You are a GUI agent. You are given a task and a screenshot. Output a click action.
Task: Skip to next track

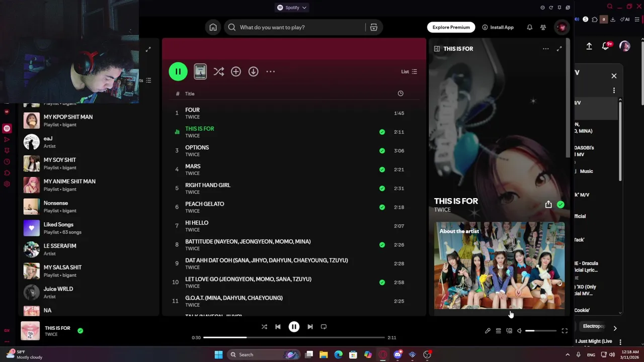click(x=310, y=327)
